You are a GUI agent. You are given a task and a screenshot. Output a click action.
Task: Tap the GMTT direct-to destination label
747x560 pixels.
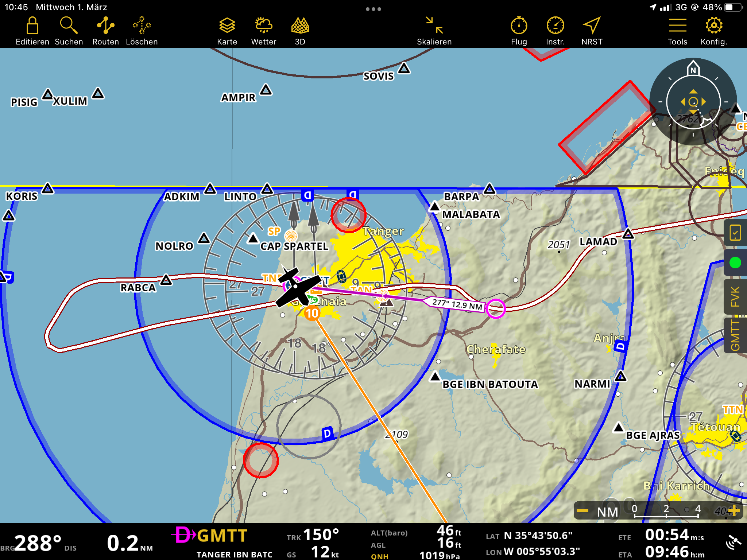point(222,536)
